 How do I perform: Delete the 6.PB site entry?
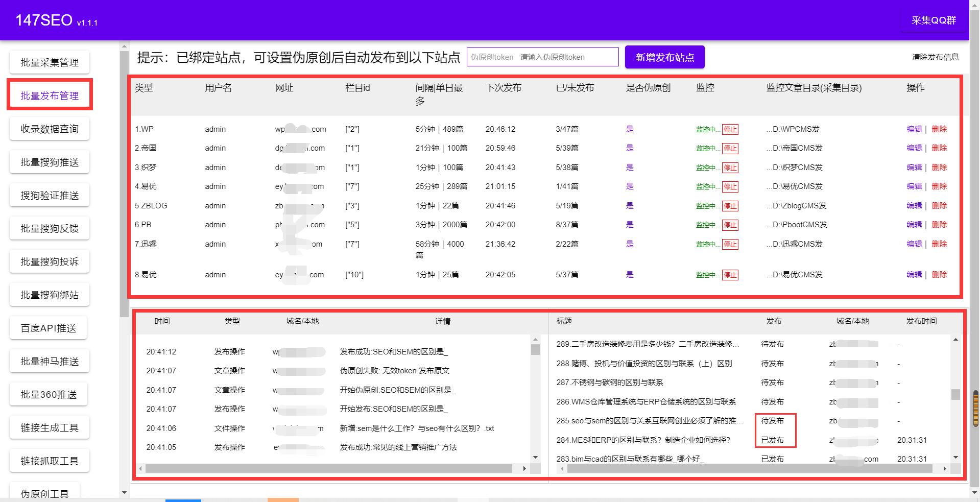[x=940, y=225]
